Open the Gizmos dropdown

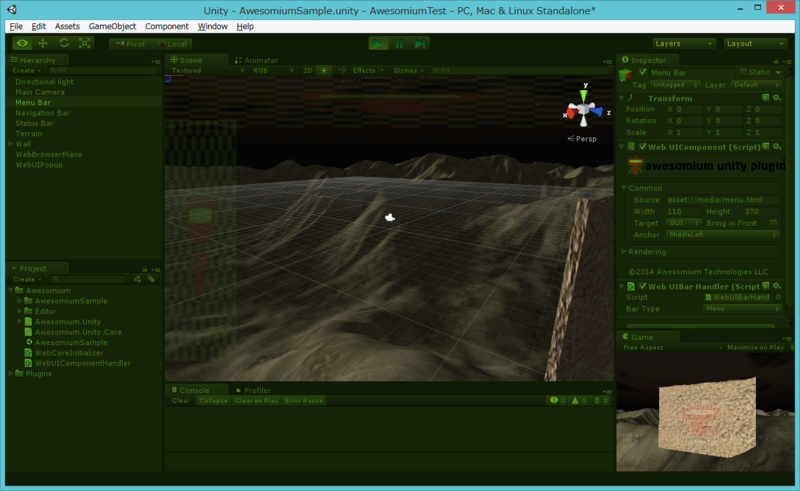pos(408,70)
